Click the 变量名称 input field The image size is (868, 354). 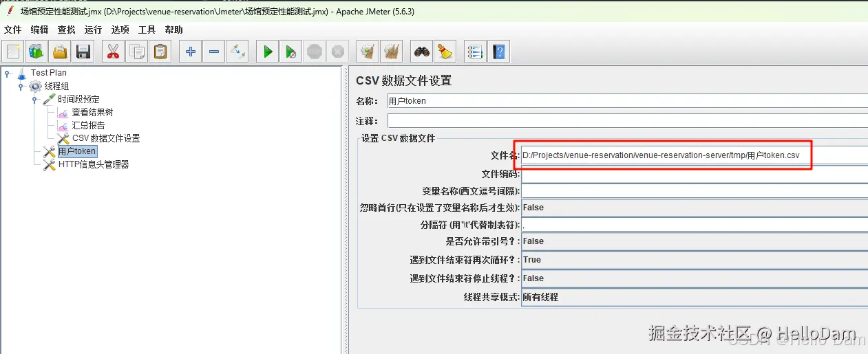[x=695, y=190]
